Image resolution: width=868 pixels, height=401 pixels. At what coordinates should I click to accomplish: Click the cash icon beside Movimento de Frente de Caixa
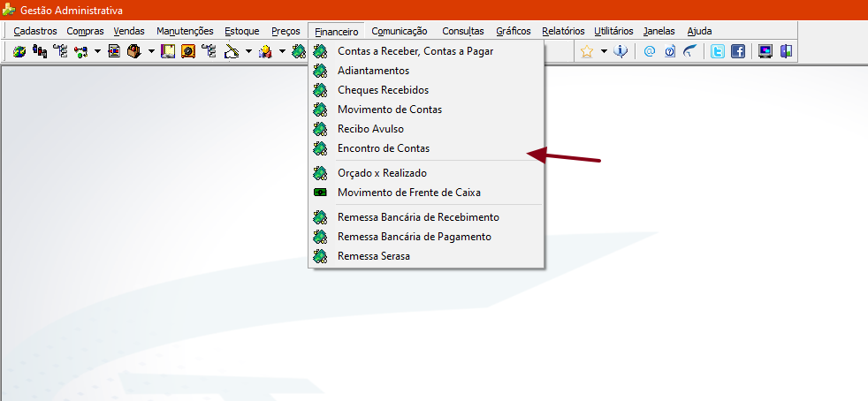(x=320, y=193)
